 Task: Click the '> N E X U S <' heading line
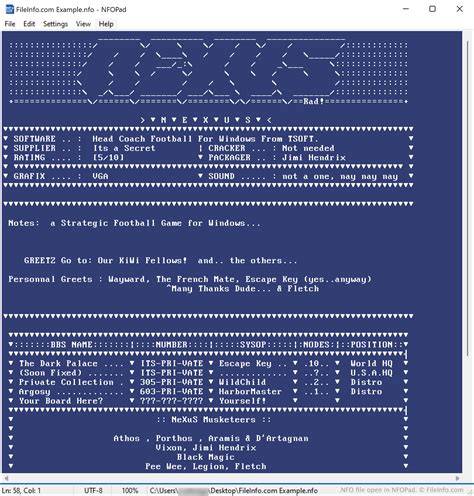(205, 120)
